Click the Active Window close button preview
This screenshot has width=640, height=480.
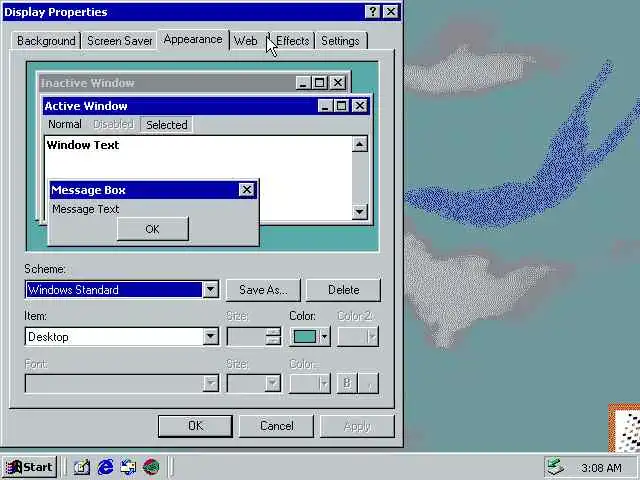click(x=360, y=106)
